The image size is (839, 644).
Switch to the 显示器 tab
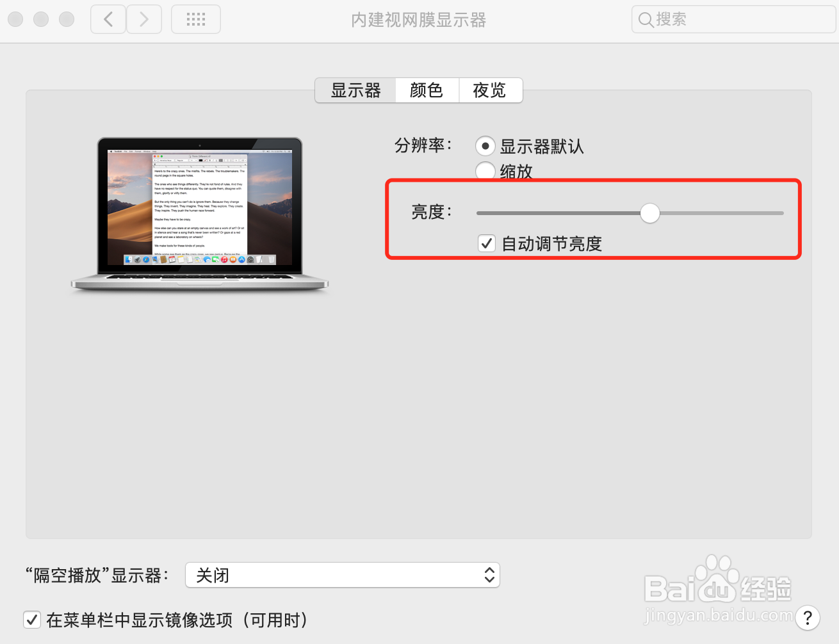click(x=355, y=90)
